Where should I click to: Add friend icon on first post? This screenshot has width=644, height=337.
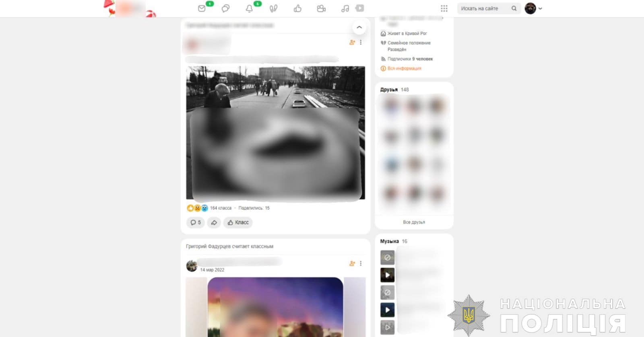(x=352, y=42)
